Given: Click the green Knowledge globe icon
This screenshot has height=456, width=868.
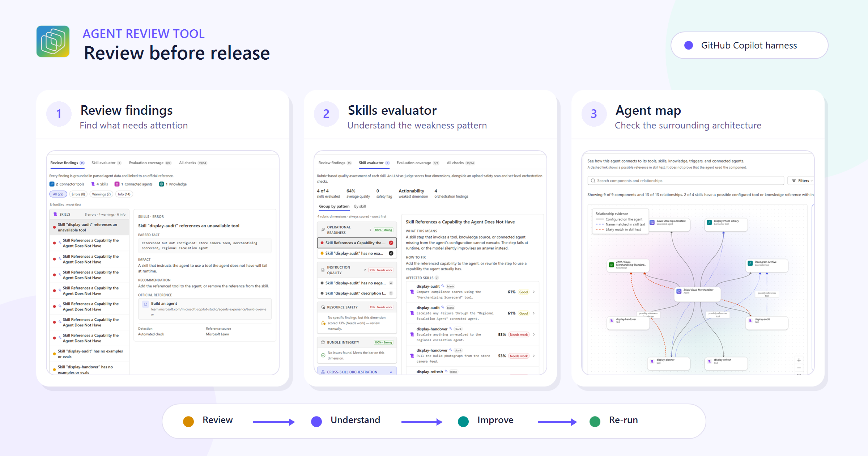Looking at the screenshot, I should click(162, 184).
